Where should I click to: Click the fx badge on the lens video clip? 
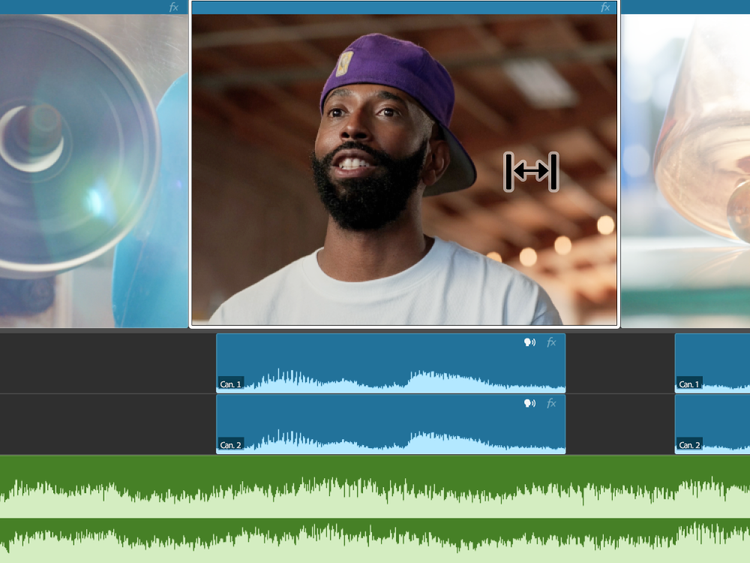(x=174, y=7)
